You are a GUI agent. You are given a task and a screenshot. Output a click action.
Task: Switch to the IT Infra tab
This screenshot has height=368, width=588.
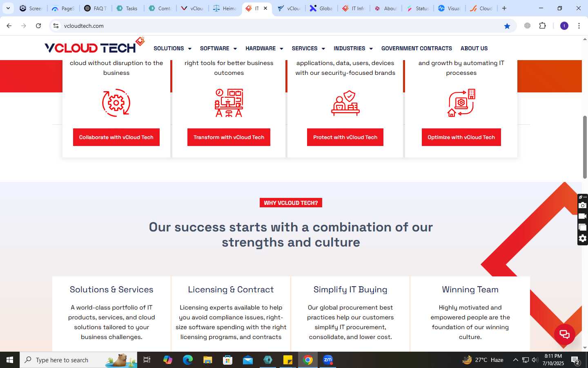click(354, 8)
